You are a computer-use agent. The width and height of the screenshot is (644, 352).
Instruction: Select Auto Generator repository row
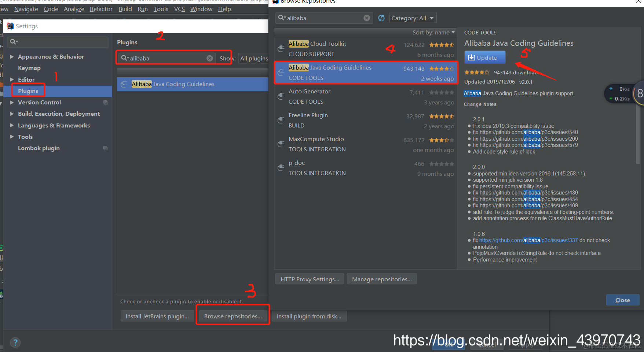click(x=366, y=96)
